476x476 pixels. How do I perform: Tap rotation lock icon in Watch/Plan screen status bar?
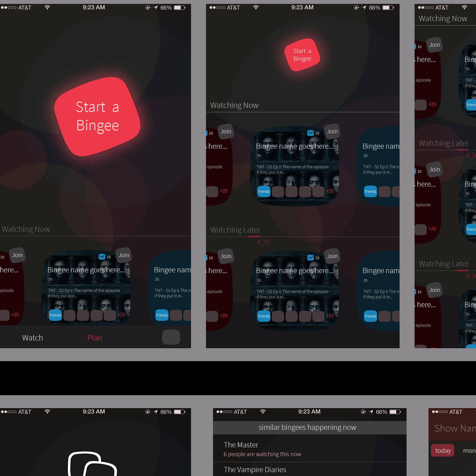[x=148, y=7]
